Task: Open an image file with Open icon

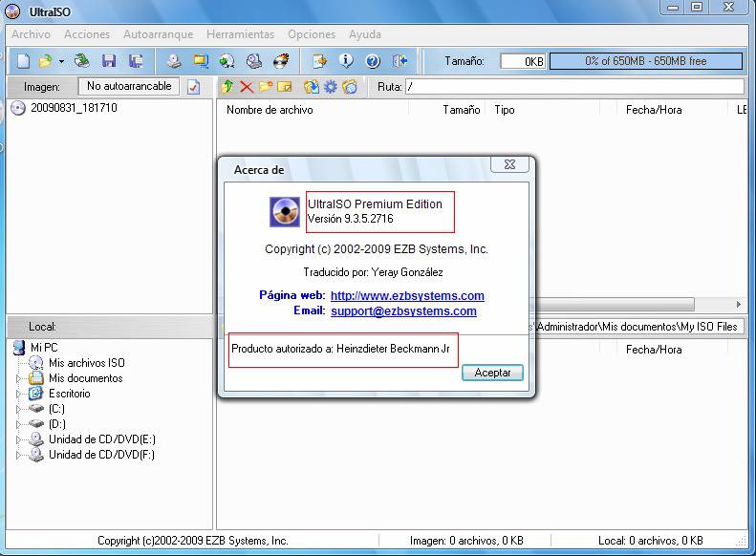Action: (x=45, y=61)
